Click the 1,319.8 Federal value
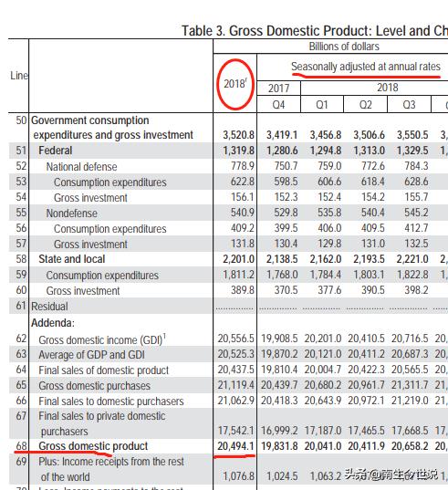This screenshot has width=448, height=490. tap(239, 151)
